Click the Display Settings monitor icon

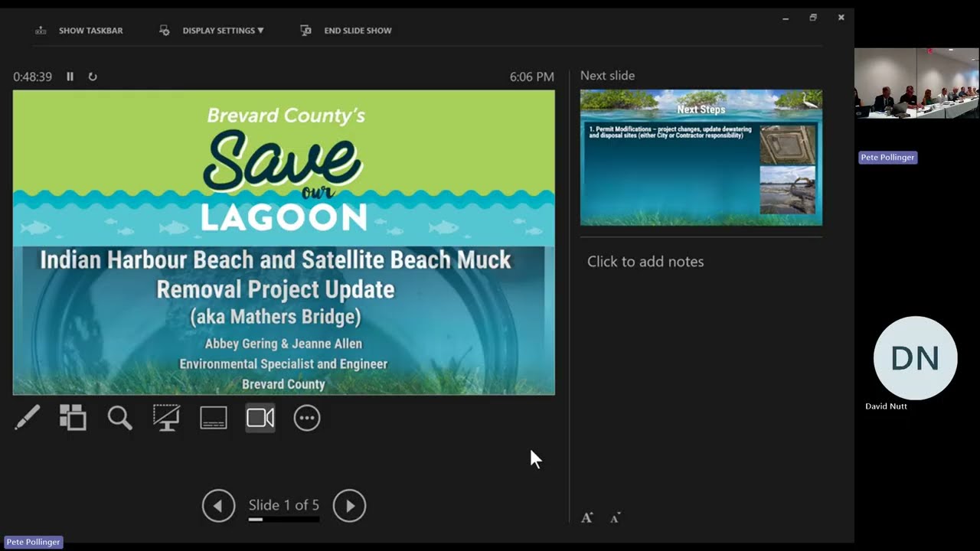coord(164,31)
